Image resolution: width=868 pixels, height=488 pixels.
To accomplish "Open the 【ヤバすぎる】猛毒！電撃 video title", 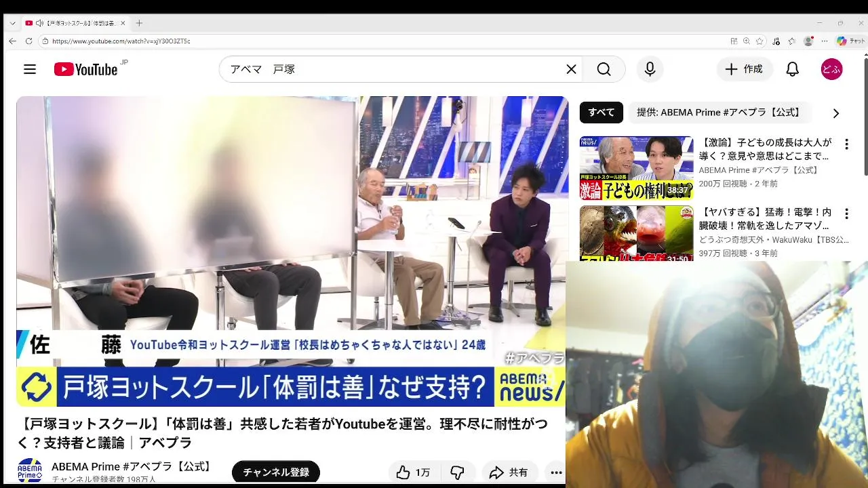I will pos(766,219).
